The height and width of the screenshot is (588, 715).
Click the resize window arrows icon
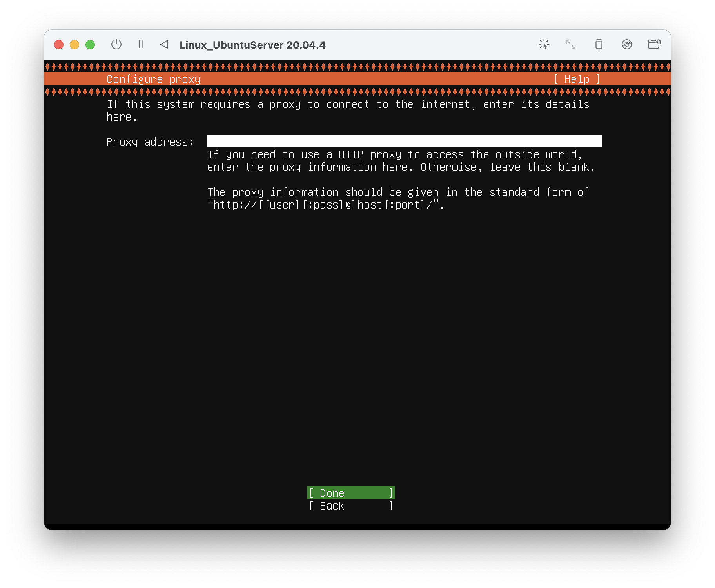571,45
